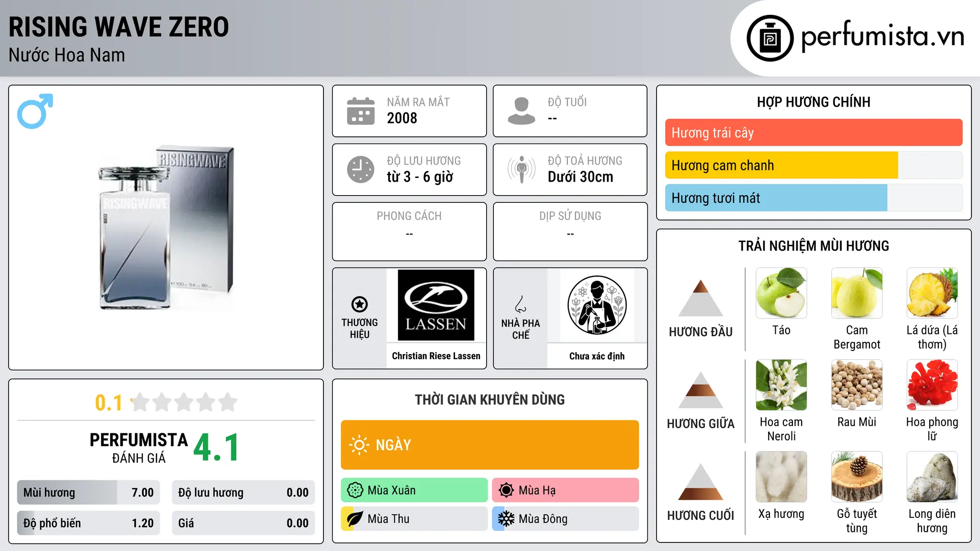Click the launch year "2008"

point(402,118)
